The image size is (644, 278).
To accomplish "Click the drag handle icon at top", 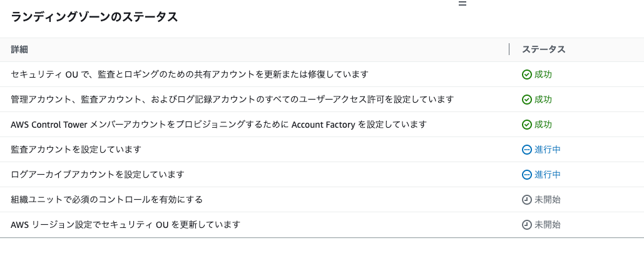I will point(463,3).
